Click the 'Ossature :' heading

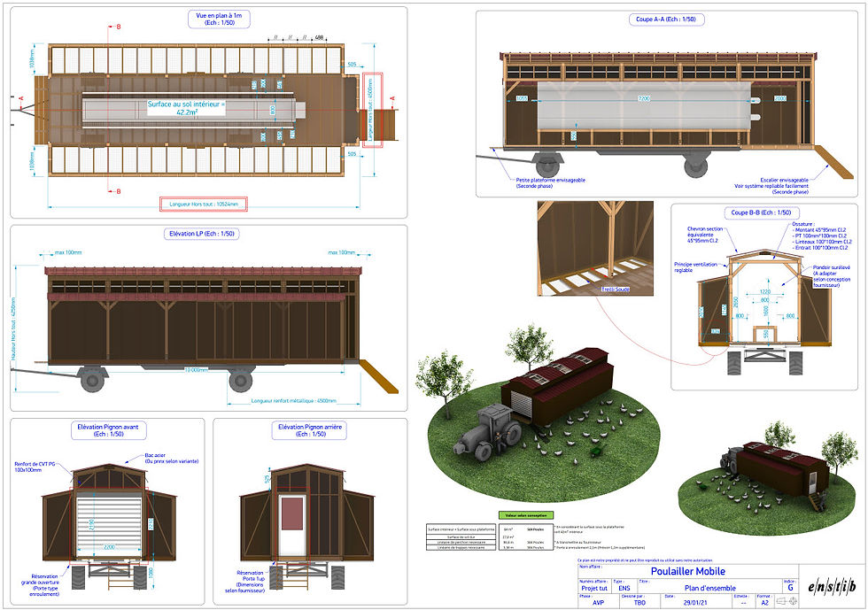(x=802, y=224)
